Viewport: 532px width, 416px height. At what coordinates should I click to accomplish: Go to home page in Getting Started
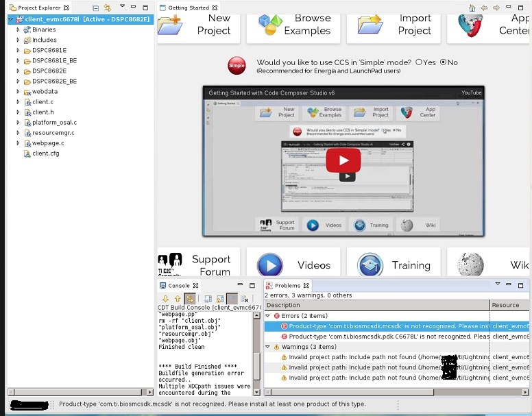tap(472, 8)
